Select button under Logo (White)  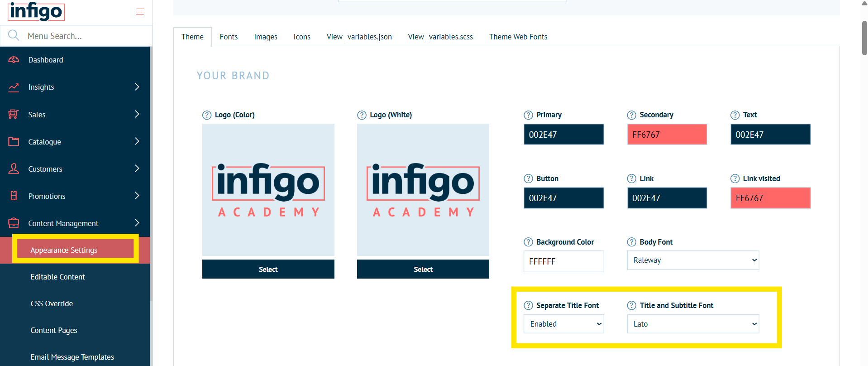(x=423, y=269)
